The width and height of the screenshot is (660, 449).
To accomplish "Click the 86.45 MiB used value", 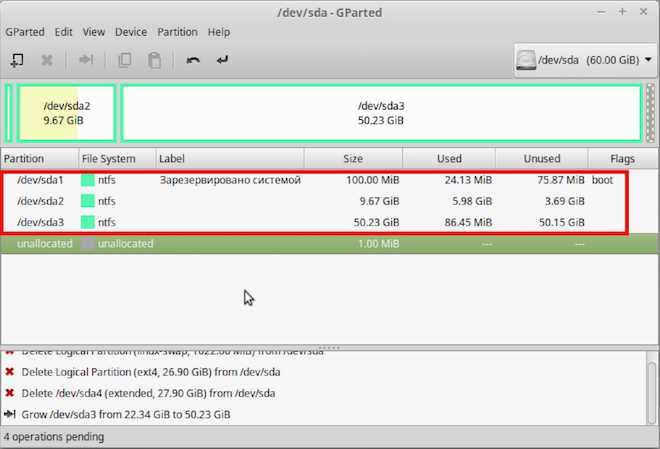I will (468, 222).
